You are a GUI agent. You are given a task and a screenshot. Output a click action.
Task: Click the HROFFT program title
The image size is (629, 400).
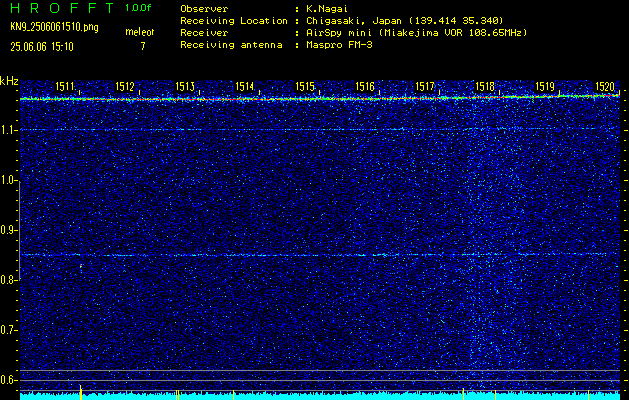click(62, 8)
